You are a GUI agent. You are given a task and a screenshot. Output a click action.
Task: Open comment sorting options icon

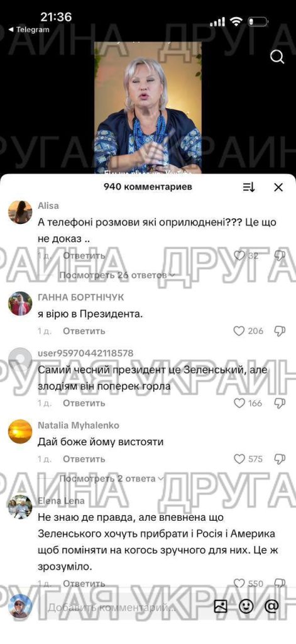click(249, 187)
